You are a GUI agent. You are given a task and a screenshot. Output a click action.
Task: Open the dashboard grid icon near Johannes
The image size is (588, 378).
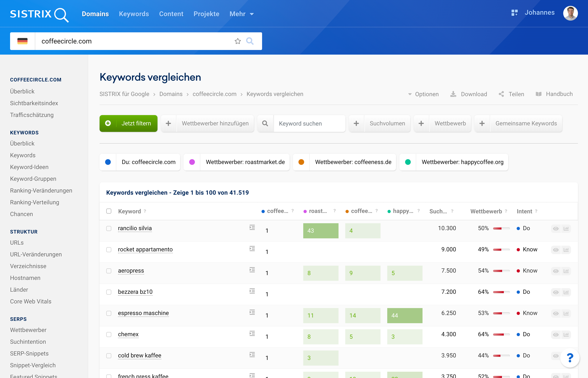pos(514,13)
